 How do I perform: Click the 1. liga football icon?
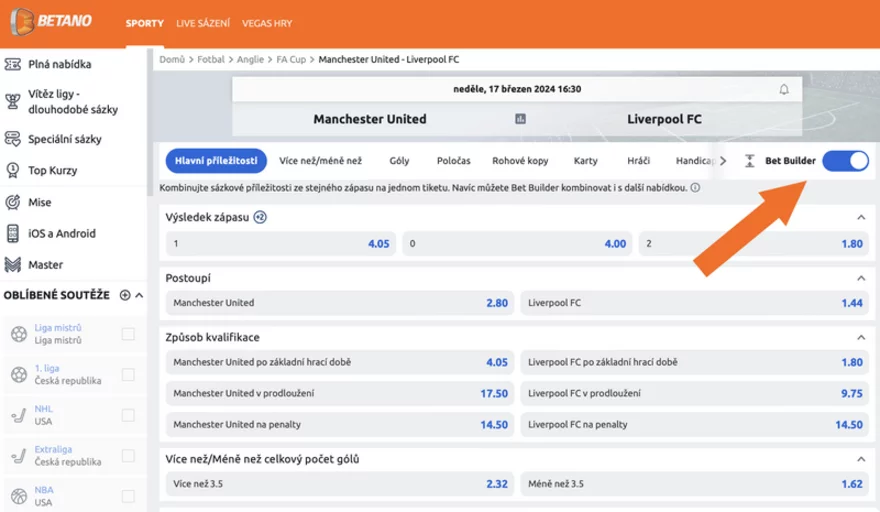19,374
